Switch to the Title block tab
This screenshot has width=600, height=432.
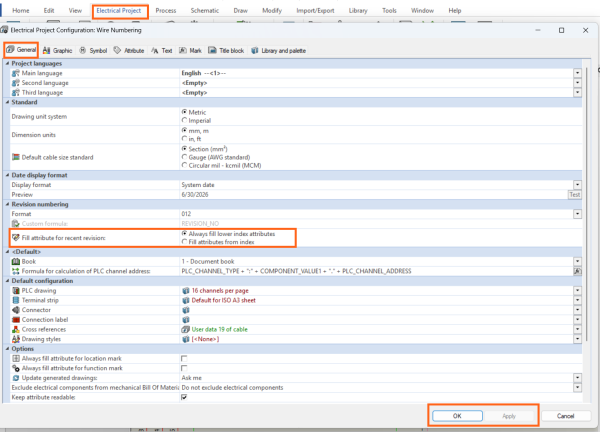[226, 51]
